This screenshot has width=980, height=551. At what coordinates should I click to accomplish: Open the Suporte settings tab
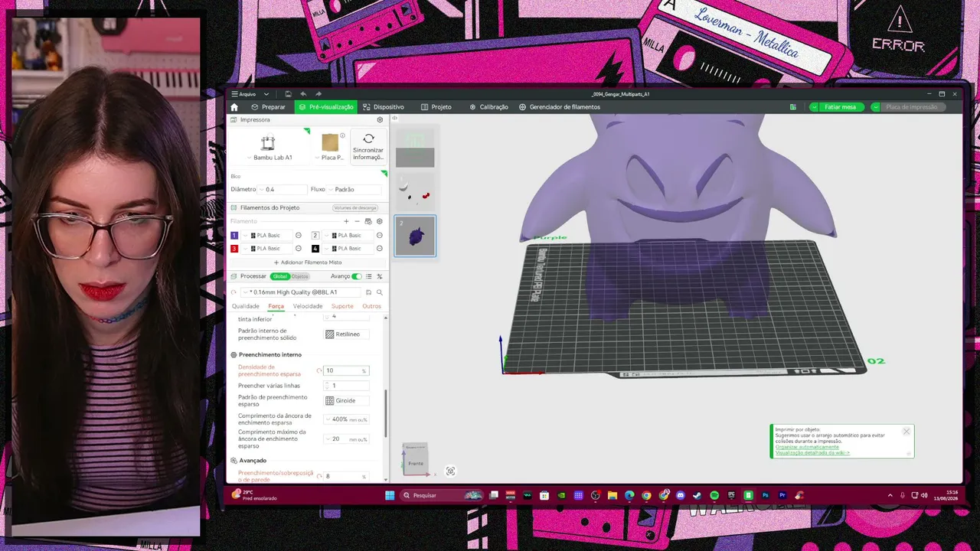point(342,306)
